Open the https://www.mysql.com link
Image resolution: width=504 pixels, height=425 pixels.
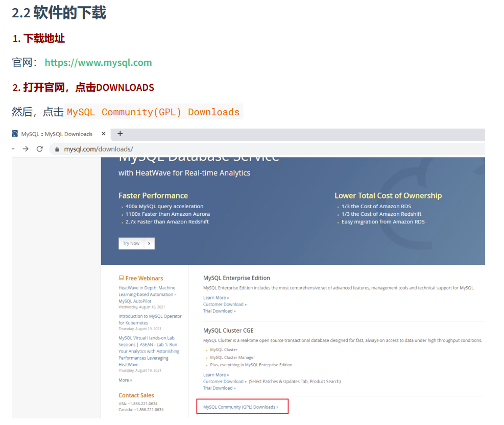99,62
